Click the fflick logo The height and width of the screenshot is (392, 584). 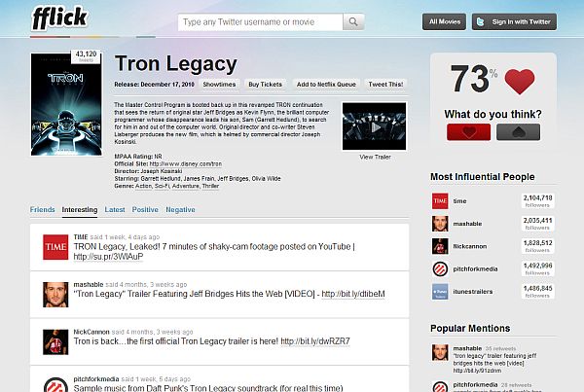click(59, 18)
